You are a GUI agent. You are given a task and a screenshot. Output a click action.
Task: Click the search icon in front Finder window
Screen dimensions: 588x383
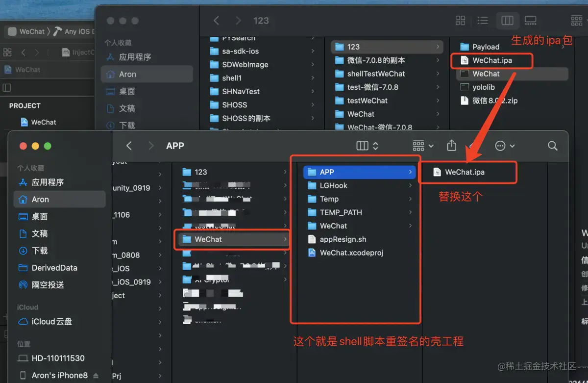point(553,146)
